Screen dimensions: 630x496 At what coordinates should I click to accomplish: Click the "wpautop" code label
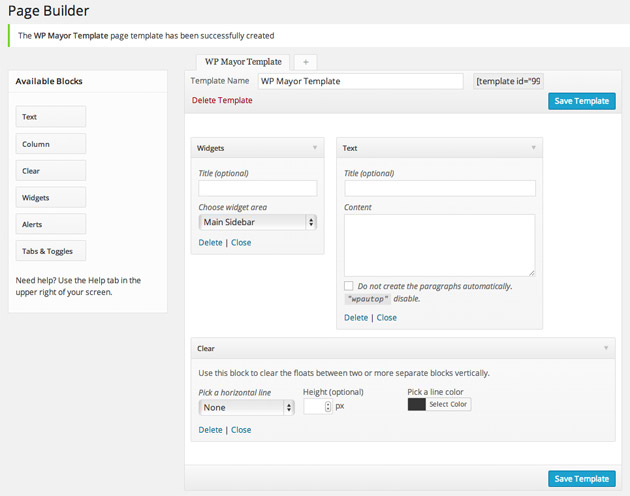point(368,299)
